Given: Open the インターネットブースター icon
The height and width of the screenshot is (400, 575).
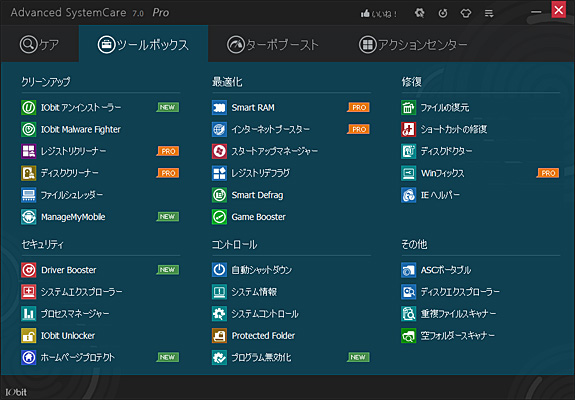Looking at the screenshot, I should 219,129.
